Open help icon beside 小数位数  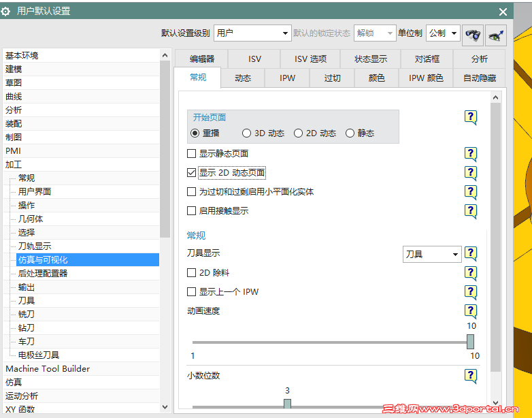click(x=471, y=376)
